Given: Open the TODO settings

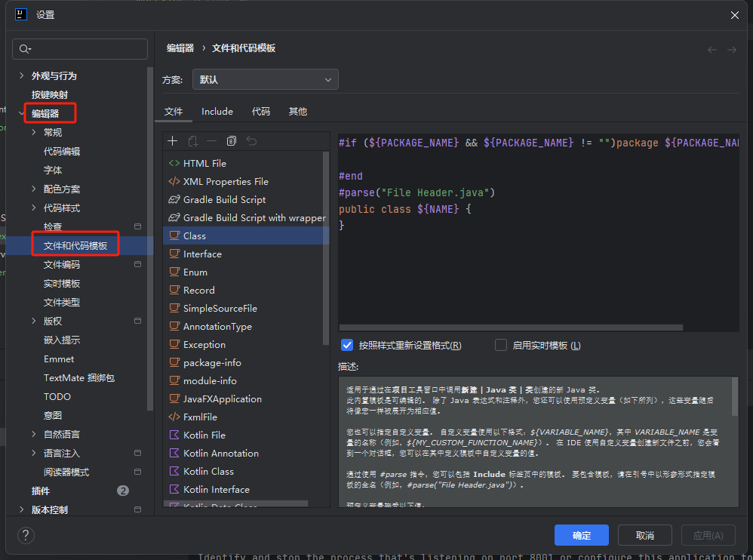Looking at the screenshot, I should tap(57, 397).
